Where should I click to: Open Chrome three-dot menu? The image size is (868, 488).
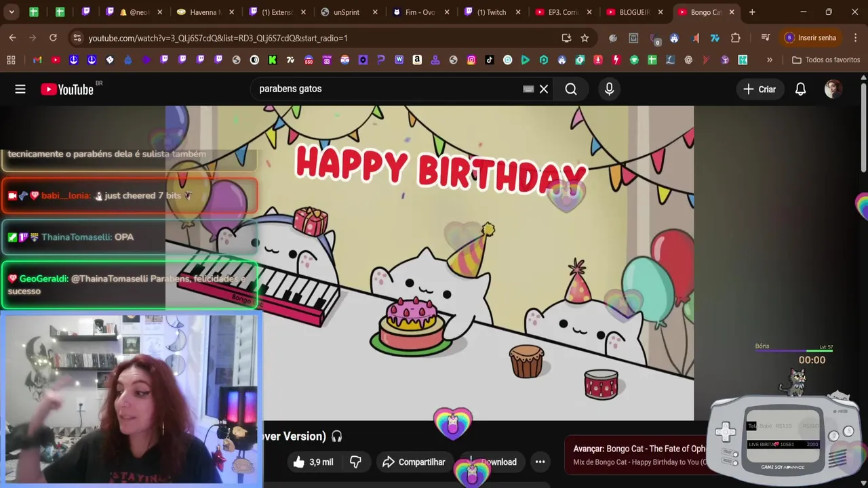pyautogui.click(x=855, y=38)
